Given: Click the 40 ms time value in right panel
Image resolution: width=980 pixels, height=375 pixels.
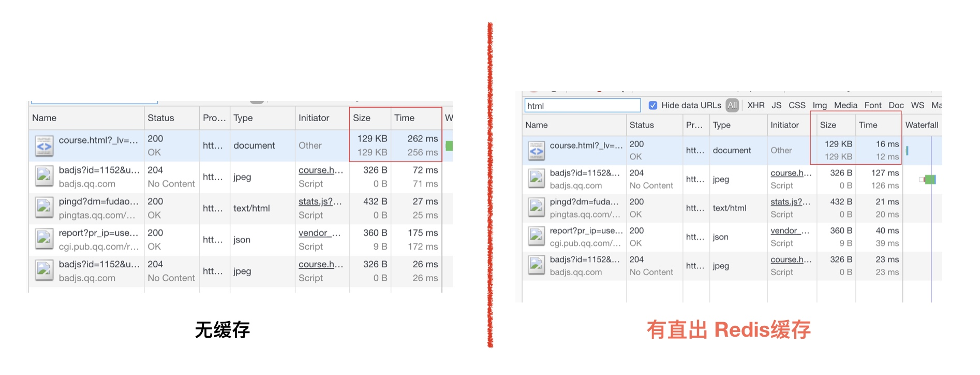Looking at the screenshot, I should click(x=887, y=230).
